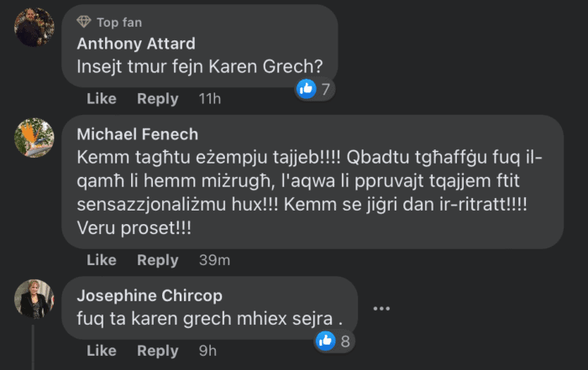Open Anthony Attard's profile picture
The image size is (588, 370).
pos(34,27)
